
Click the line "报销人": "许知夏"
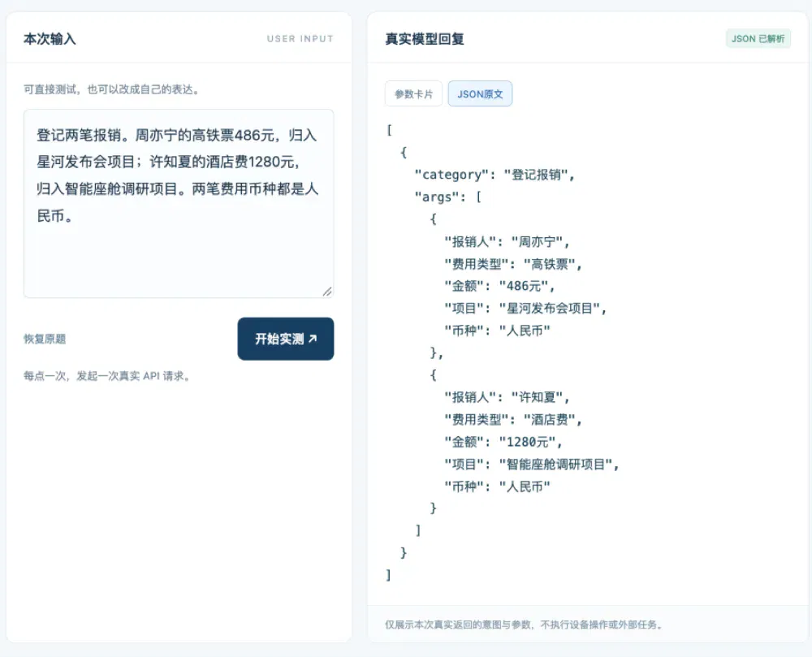tap(507, 397)
